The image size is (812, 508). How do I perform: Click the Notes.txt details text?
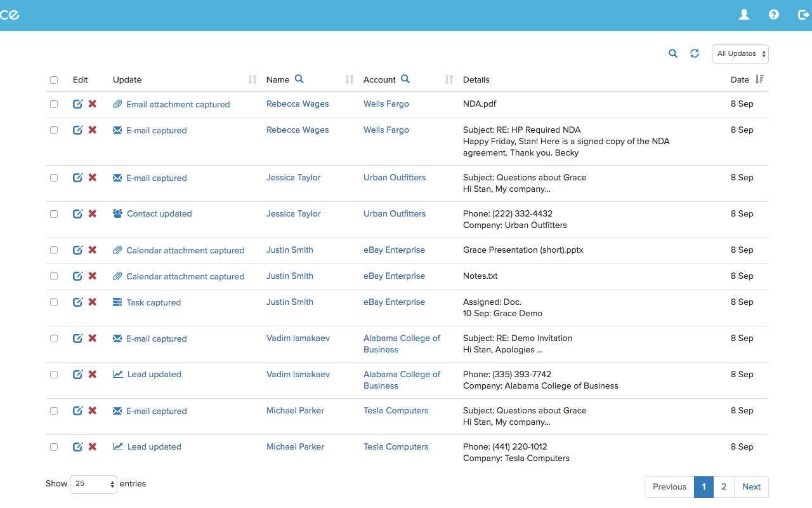tap(480, 276)
